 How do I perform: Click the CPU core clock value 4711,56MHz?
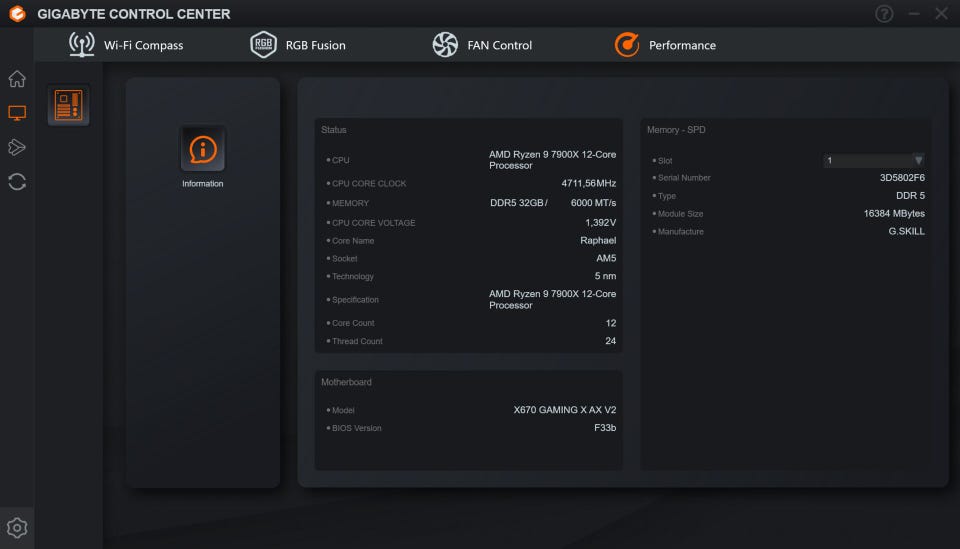588,184
